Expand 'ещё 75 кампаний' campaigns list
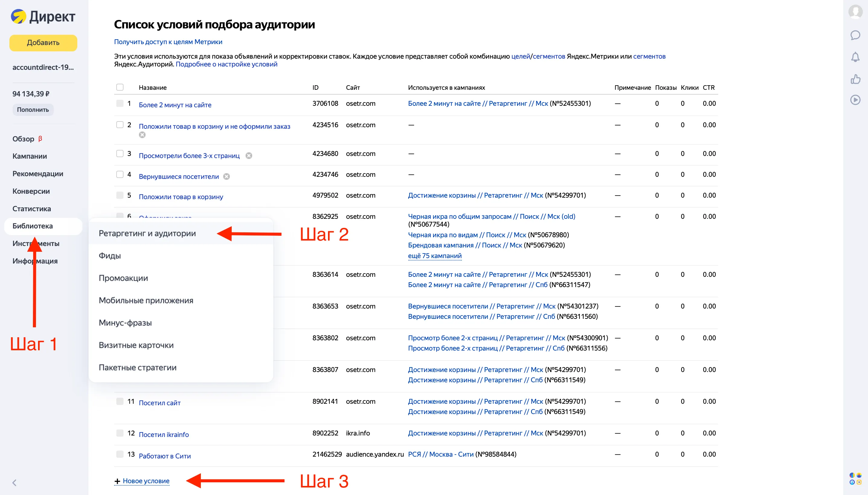 click(x=435, y=256)
